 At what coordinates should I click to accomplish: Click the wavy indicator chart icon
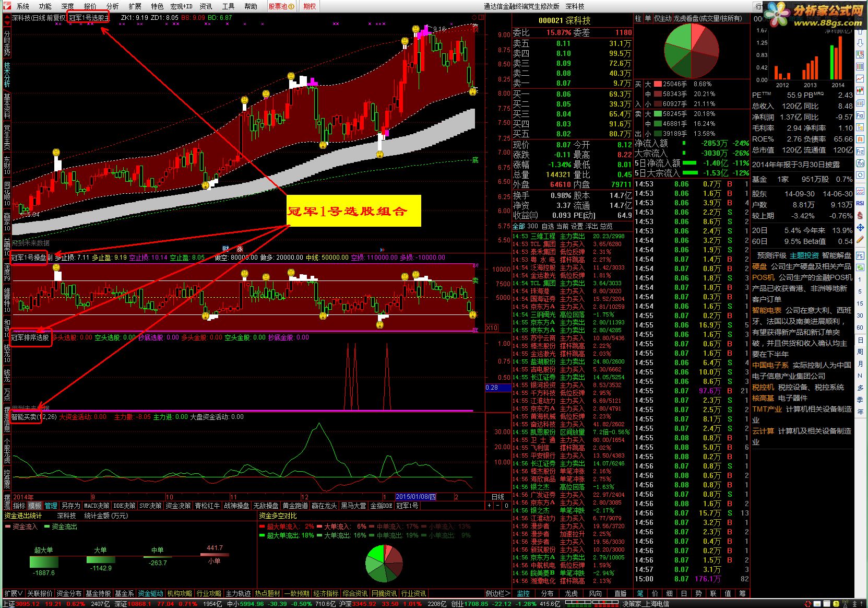pos(860,191)
